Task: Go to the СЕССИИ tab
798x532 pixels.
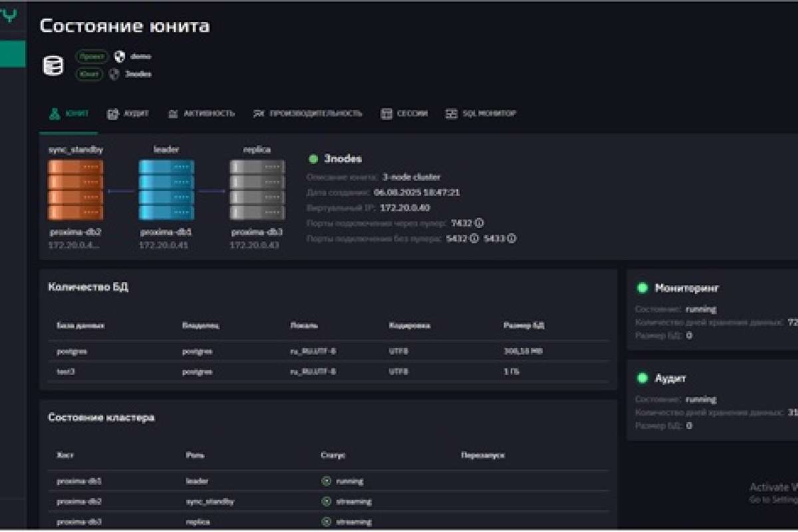Action: [x=404, y=114]
